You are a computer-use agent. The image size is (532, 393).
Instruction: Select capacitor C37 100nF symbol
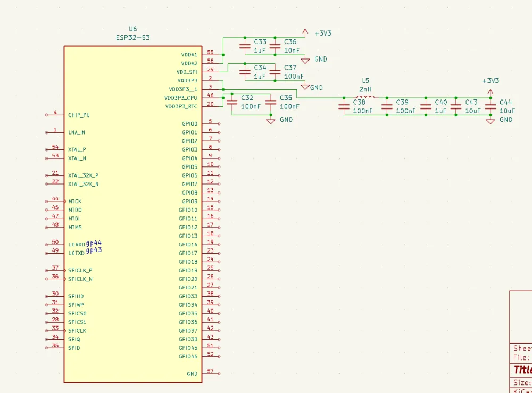275,72
